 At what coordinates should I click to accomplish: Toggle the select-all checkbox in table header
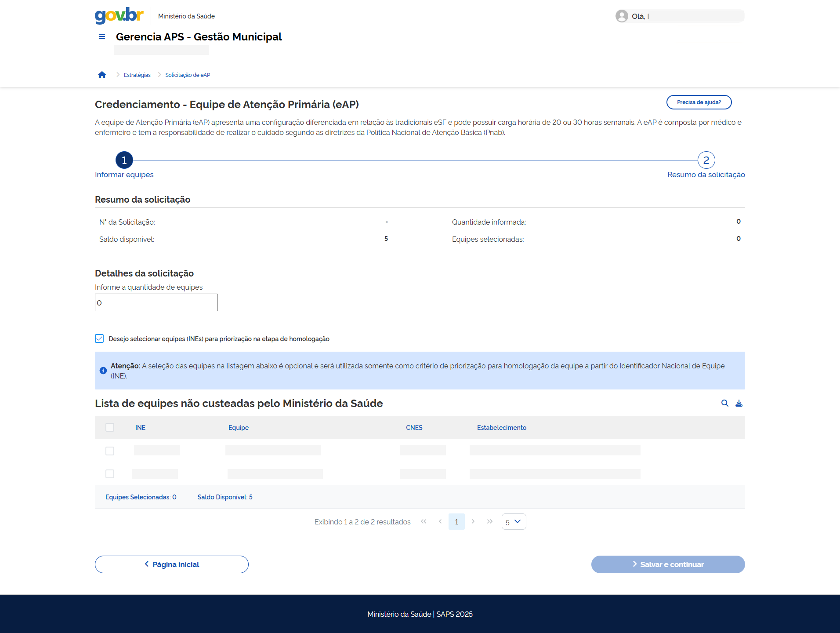point(110,427)
